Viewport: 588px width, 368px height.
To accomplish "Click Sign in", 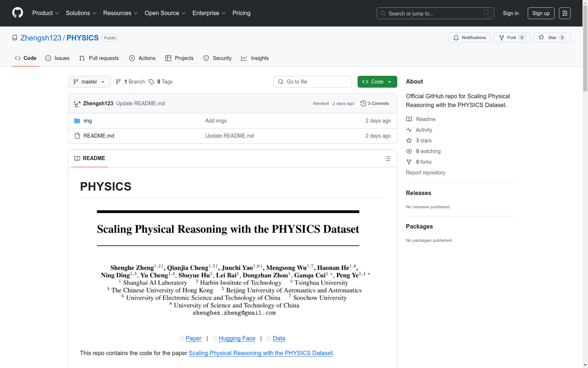I will pos(511,13).
